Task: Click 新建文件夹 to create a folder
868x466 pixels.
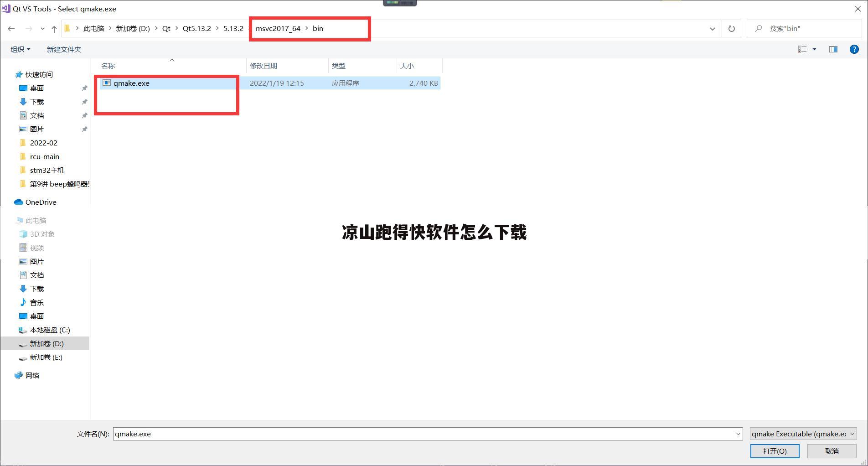Action: click(64, 49)
